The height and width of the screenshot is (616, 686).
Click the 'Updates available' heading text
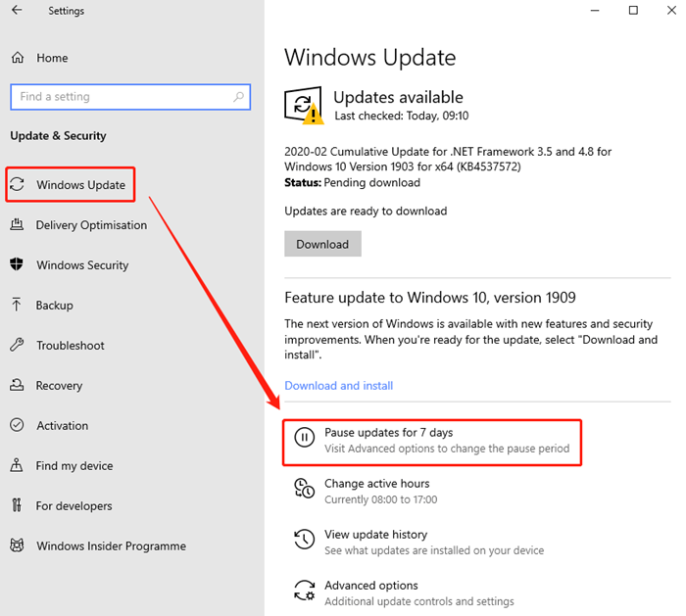coord(398,97)
